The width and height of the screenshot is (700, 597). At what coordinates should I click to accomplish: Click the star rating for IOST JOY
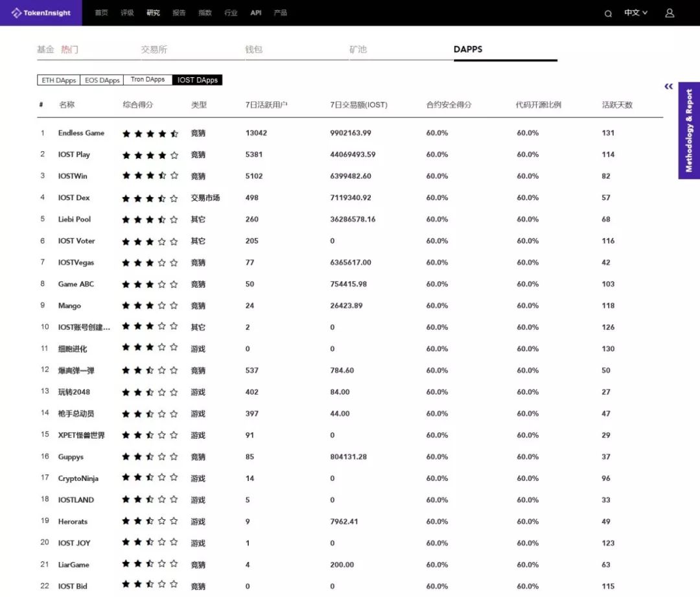click(150, 542)
